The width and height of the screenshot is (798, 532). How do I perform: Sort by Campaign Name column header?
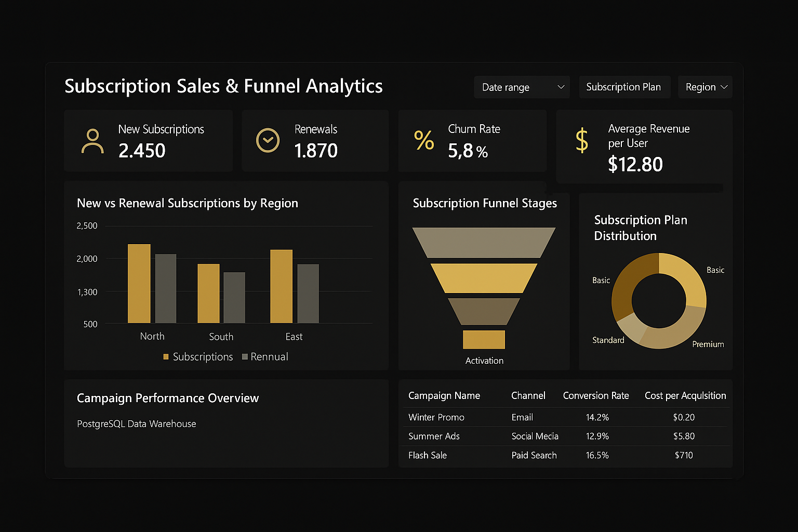444,396
